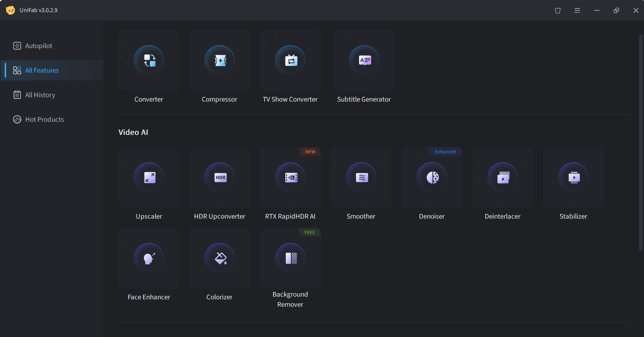644x337 pixels.
Task: Go to All History in sidebar
Action: (x=40, y=95)
